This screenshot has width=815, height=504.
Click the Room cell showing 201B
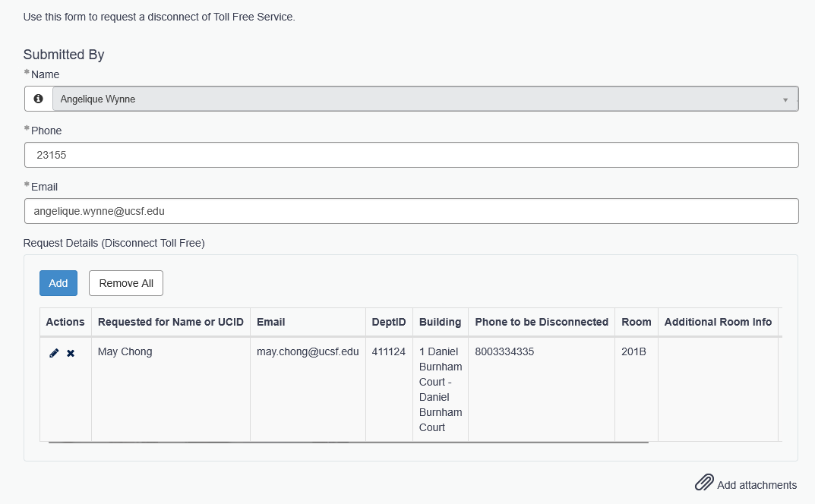[633, 351]
